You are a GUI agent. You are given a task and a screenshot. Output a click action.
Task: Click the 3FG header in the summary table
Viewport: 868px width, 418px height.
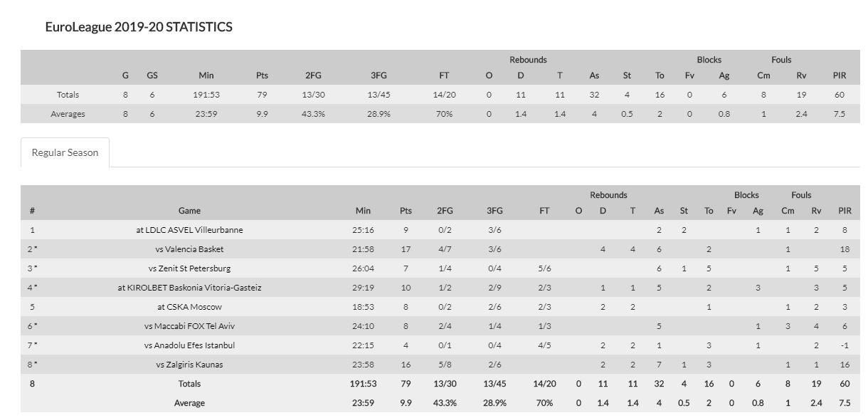tap(379, 75)
